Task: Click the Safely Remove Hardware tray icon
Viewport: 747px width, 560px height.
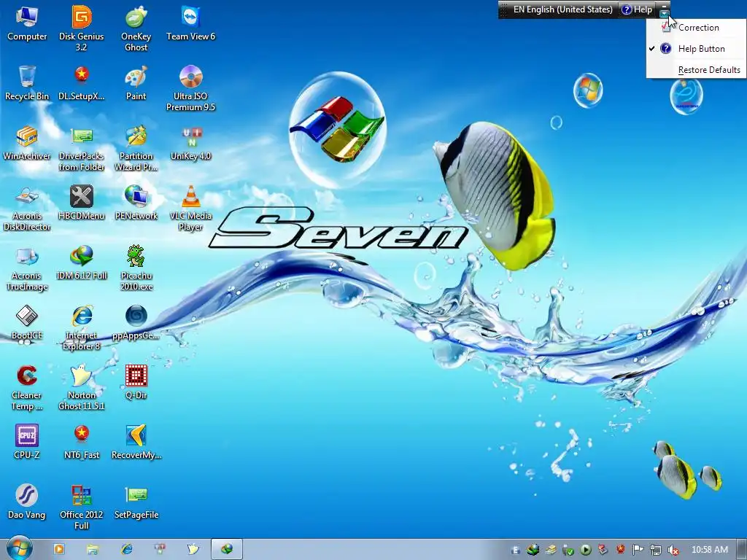Action: click(x=568, y=551)
